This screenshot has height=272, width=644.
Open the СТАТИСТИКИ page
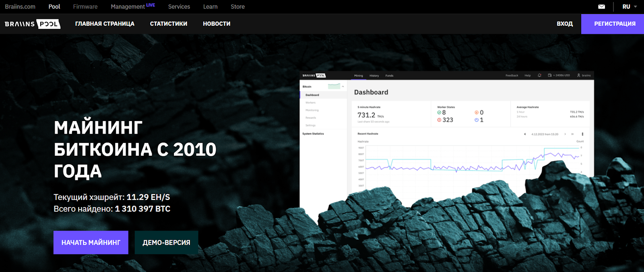[169, 24]
